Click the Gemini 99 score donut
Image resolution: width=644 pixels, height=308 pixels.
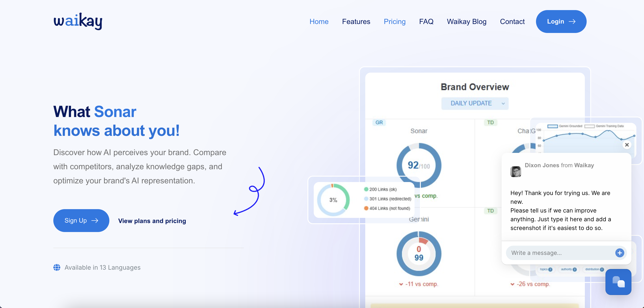(419, 254)
